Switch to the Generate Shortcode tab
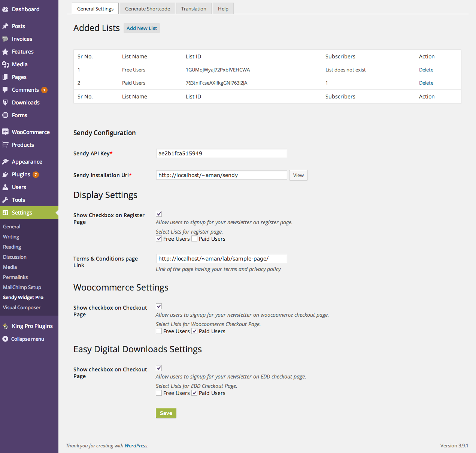Viewport: 476px width, 453px height. pyautogui.click(x=148, y=9)
